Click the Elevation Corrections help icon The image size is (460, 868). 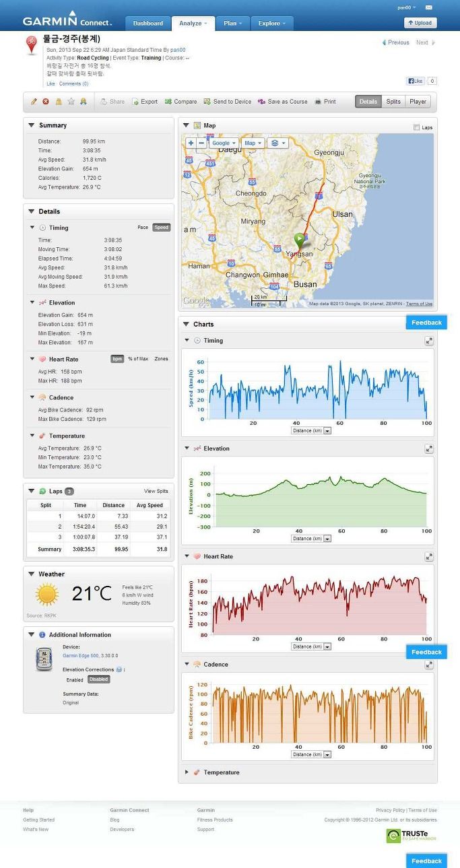tap(119, 670)
